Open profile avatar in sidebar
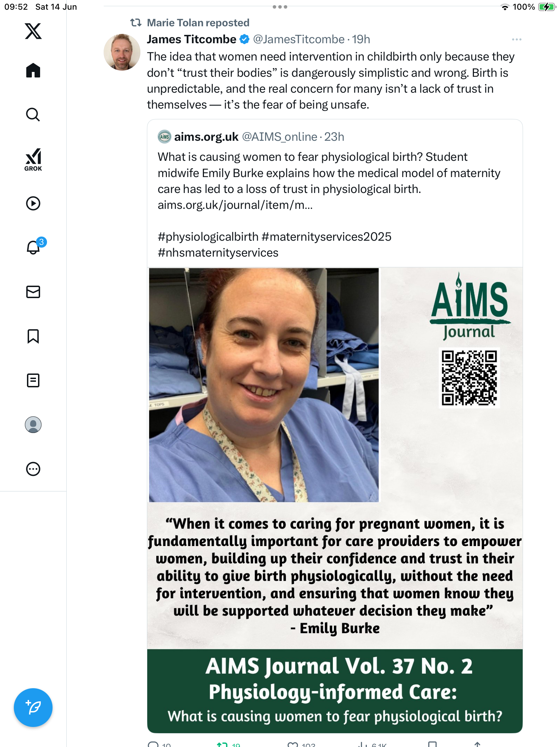Image resolution: width=560 pixels, height=747 pixels. 33,425
